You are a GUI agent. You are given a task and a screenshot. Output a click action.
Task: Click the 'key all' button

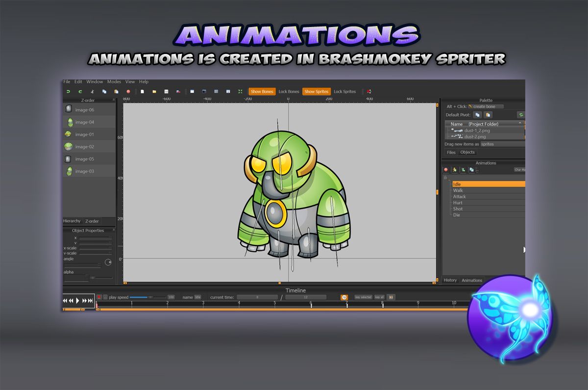[379, 297]
